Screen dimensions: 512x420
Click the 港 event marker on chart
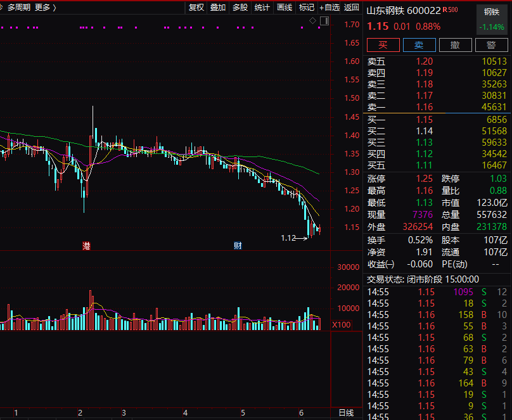tap(87, 246)
